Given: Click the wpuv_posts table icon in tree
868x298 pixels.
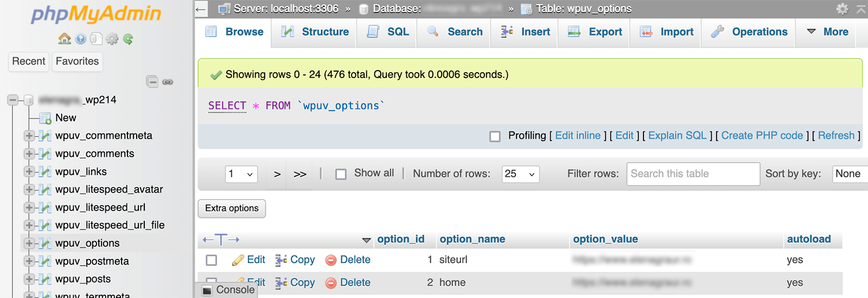Looking at the screenshot, I should (46, 279).
